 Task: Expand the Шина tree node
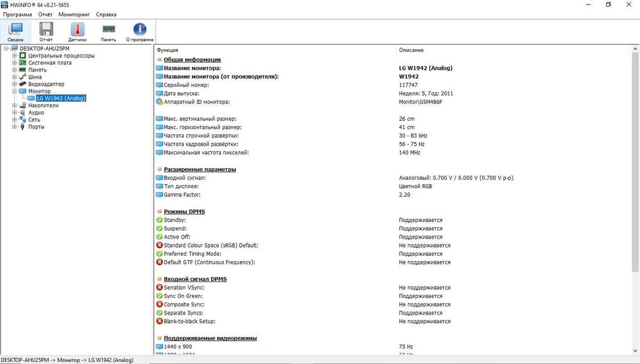14,77
